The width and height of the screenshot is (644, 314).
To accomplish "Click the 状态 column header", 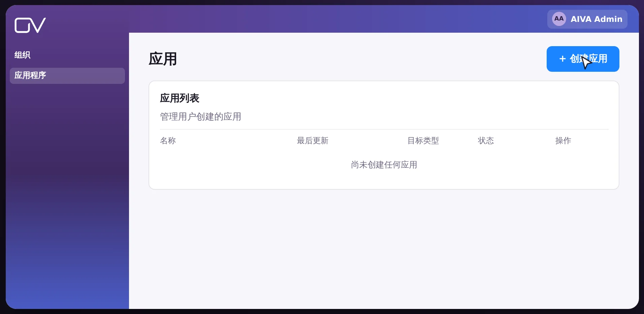I will [x=486, y=140].
